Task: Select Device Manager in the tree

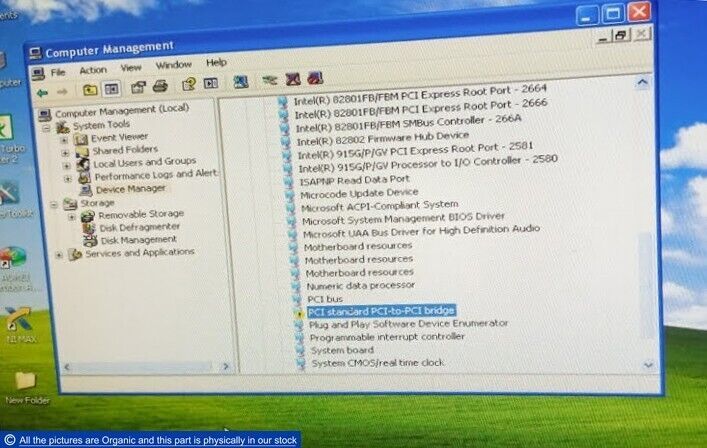Action: 131,188
